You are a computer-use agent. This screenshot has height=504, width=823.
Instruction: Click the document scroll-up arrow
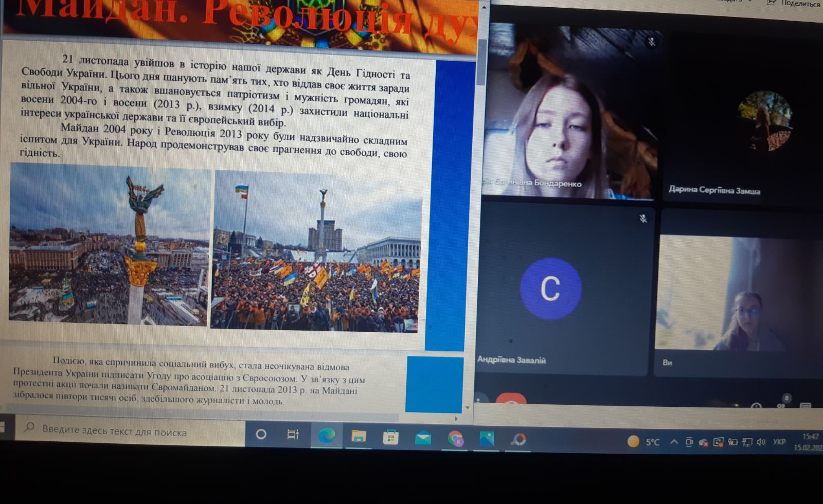(x=484, y=8)
